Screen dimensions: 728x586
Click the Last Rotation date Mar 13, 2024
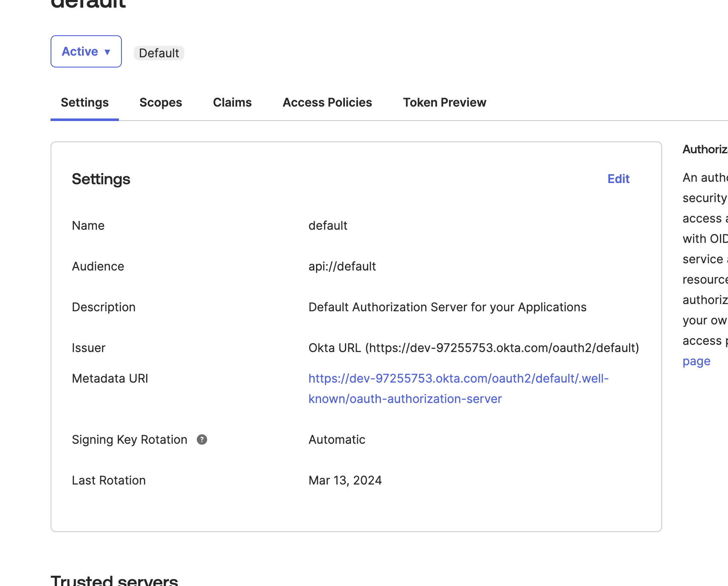point(345,480)
